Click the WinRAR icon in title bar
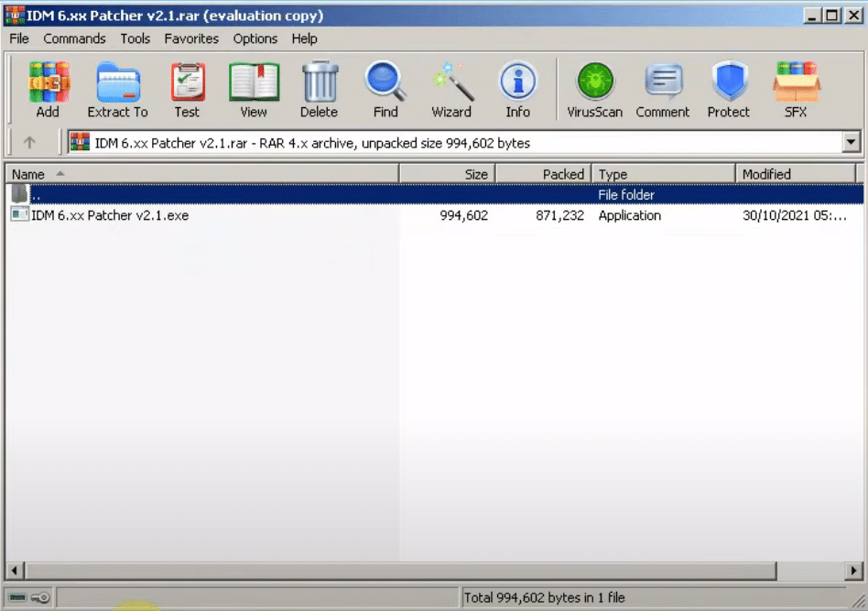Viewport: 868px width, 611px height. click(x=15, y=15)
